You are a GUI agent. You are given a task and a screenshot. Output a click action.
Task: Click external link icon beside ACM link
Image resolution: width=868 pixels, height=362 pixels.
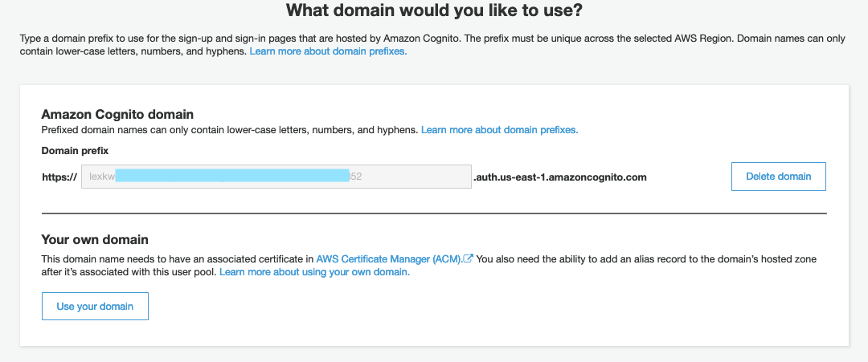click(469, 258)
